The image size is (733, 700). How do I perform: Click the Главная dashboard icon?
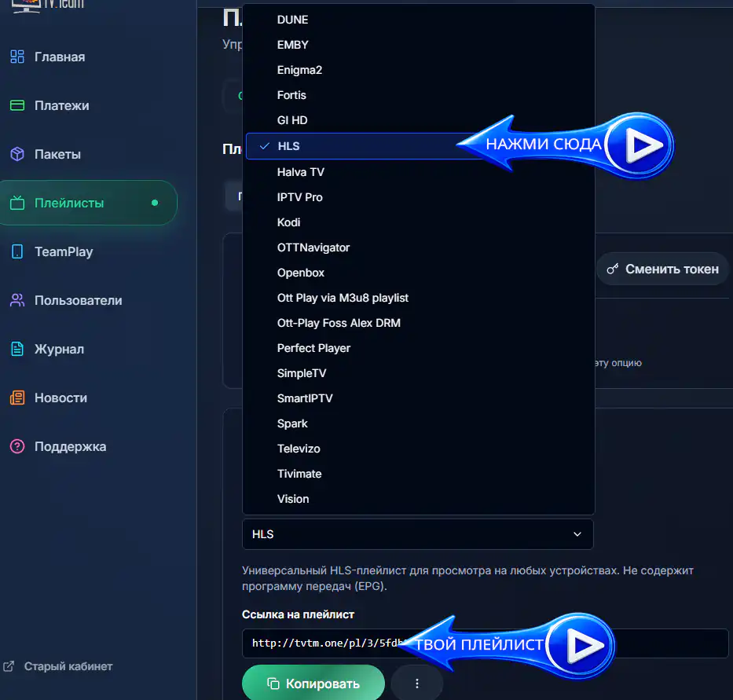pos(17,57)
